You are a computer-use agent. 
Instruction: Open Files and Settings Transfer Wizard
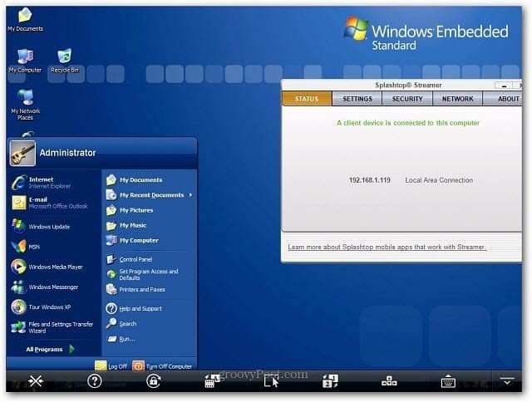click(x=52, y=327)
